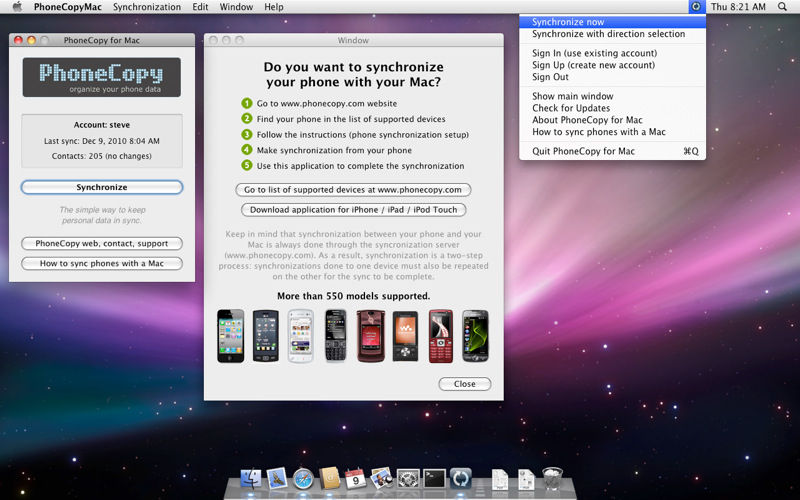Click the red Motorola flip phone image

point(371,336)
